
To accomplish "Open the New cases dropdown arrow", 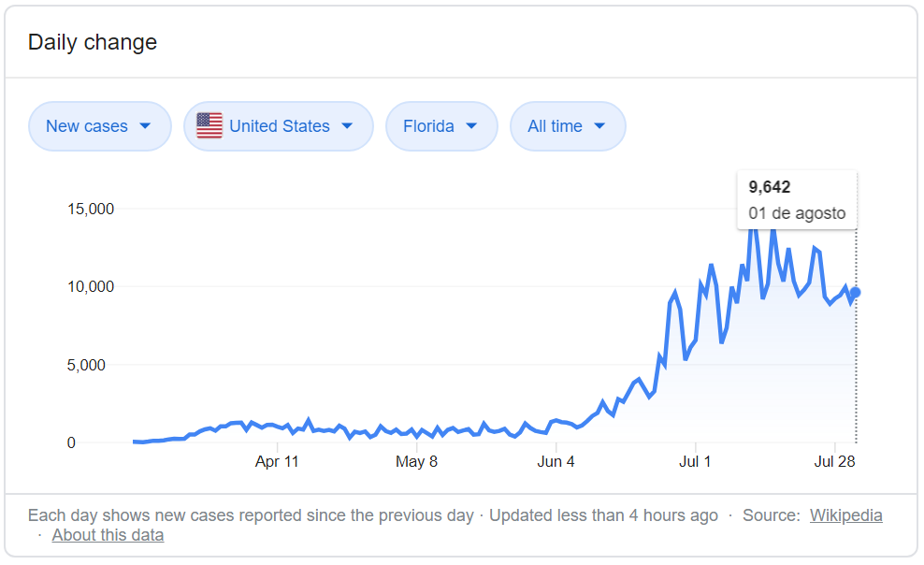I will (145, 126).
